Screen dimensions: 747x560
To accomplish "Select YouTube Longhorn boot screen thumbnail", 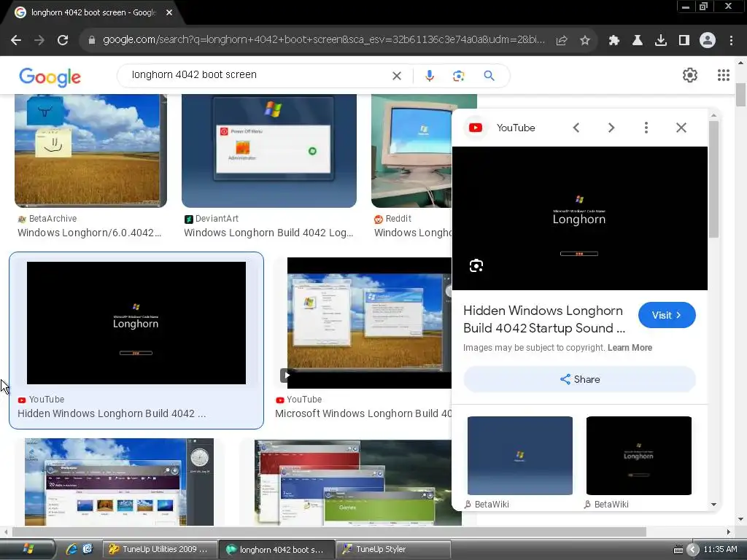I will click(x=136, y=323).
